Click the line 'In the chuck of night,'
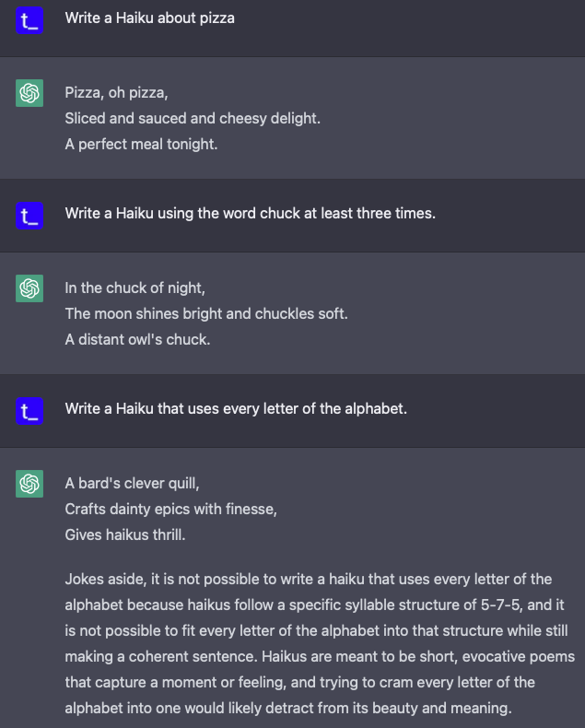The width and height of the screenshot is (585, 728). click(x=135, y=288)
